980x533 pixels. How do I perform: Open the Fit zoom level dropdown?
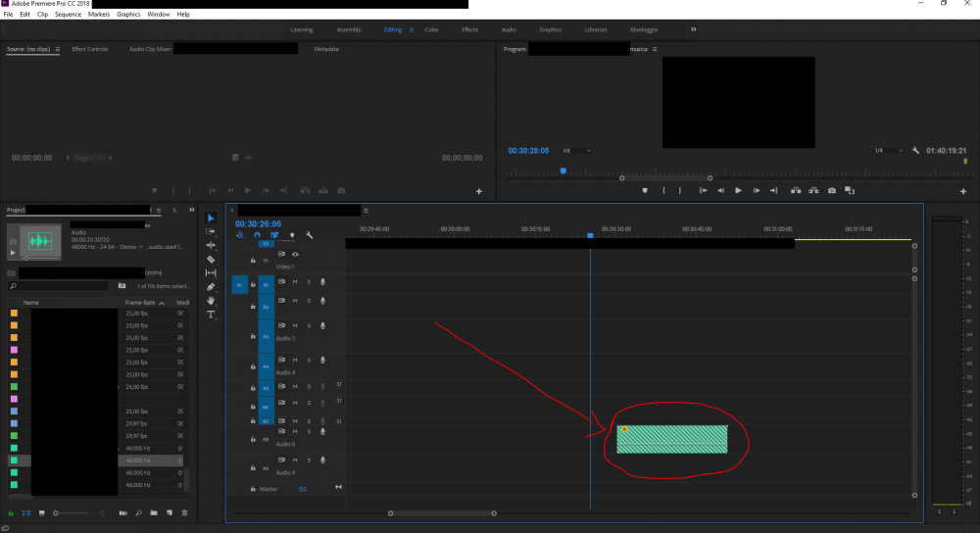click(576, 150)
